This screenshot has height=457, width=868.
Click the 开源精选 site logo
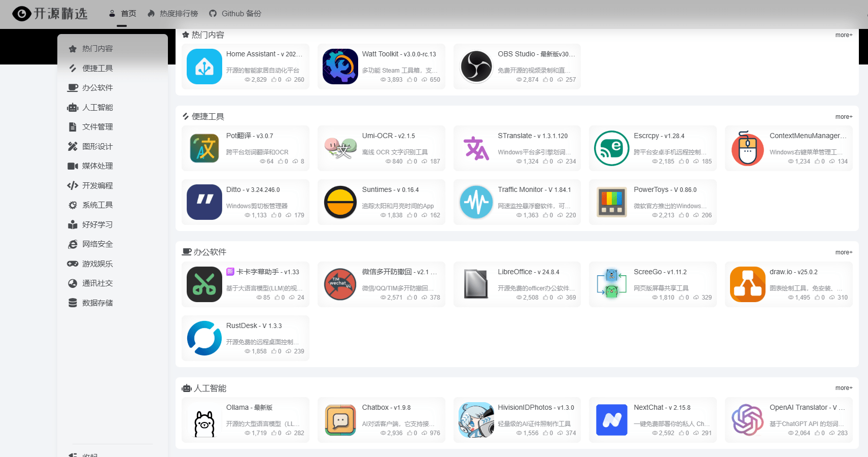click(x=49, y=14)
